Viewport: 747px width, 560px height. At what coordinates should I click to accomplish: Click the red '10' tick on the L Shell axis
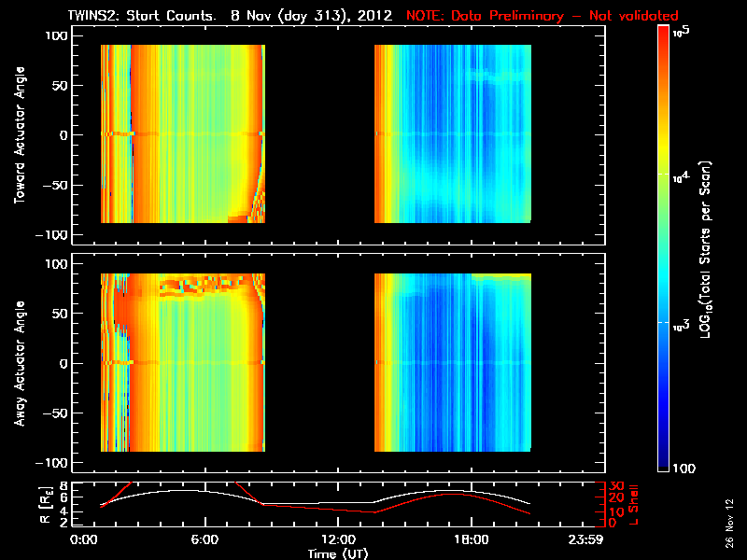(x=616, y=511)
